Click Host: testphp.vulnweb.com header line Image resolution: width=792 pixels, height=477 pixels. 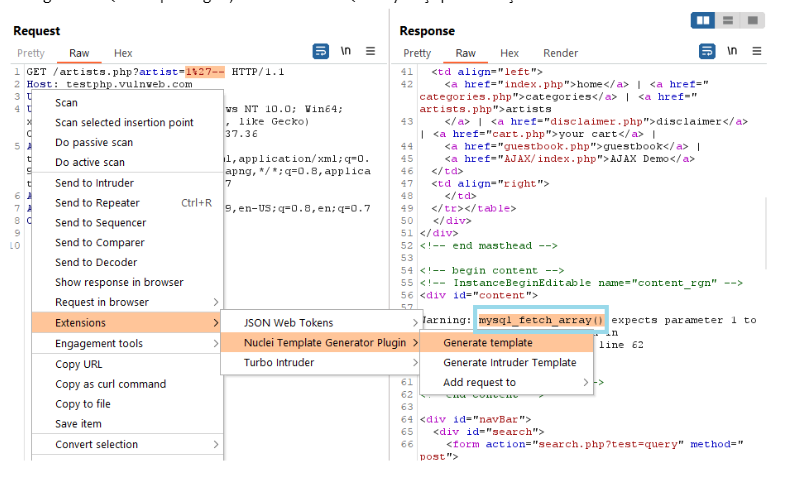110,84
